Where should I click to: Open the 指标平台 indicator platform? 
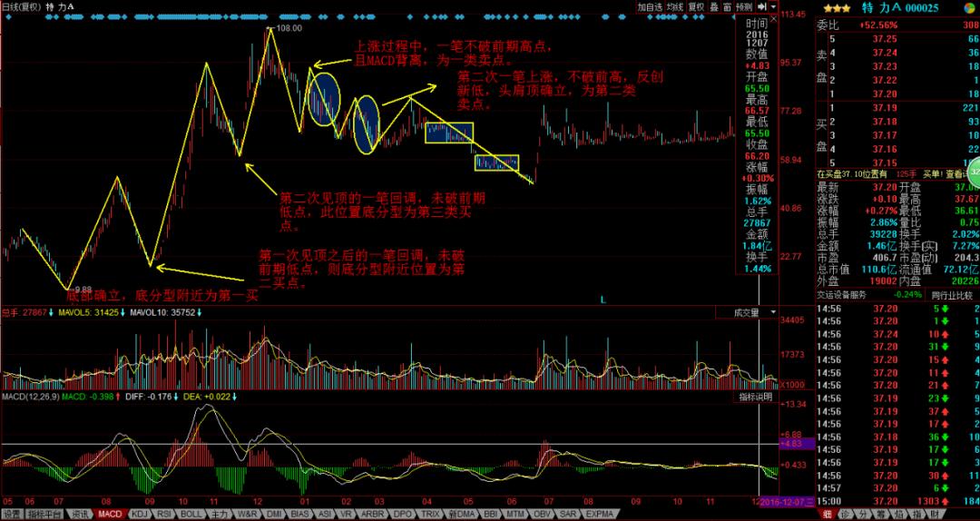tap(44, 514)
